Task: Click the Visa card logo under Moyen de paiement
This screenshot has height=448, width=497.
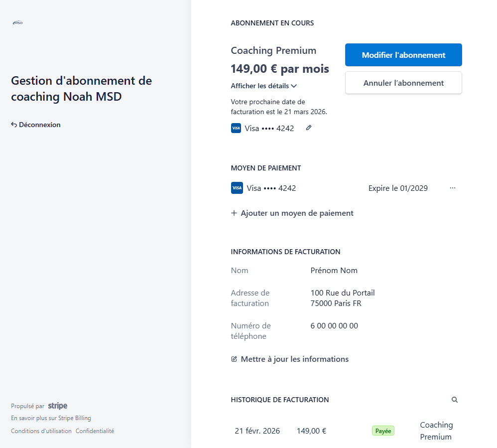Action: tap(237, 188)
